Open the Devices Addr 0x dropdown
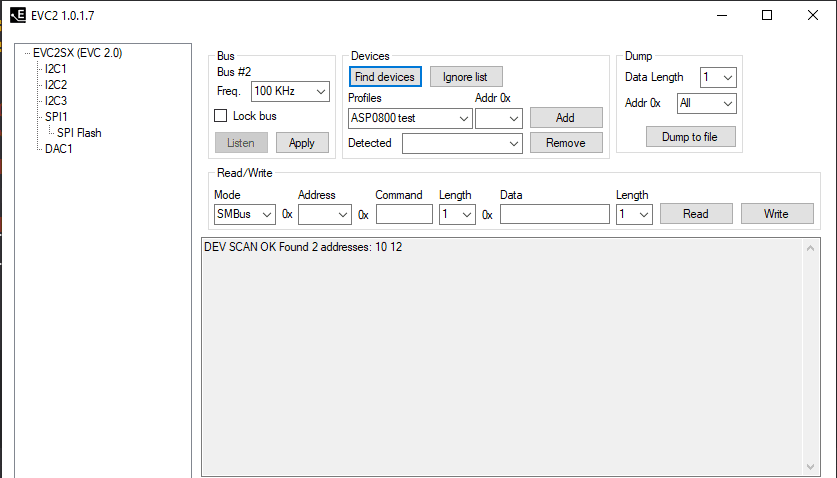 [499, 119]
